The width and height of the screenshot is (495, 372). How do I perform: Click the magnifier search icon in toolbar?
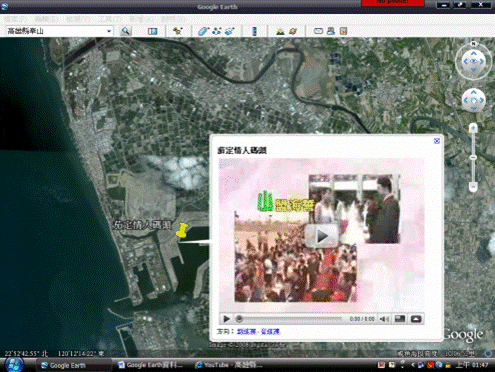pos(126,31)
